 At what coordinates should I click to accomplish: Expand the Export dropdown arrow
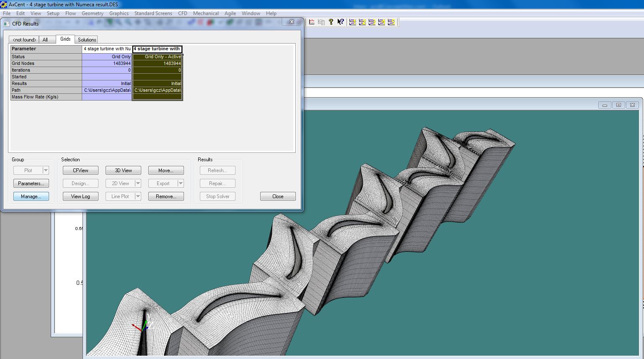coord(181,183)
